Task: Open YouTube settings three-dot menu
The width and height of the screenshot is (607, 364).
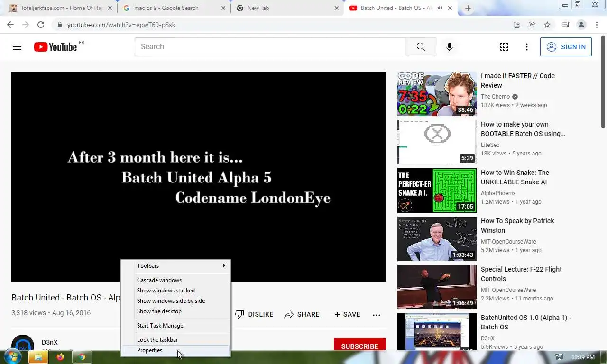Action: click(527, 47)
